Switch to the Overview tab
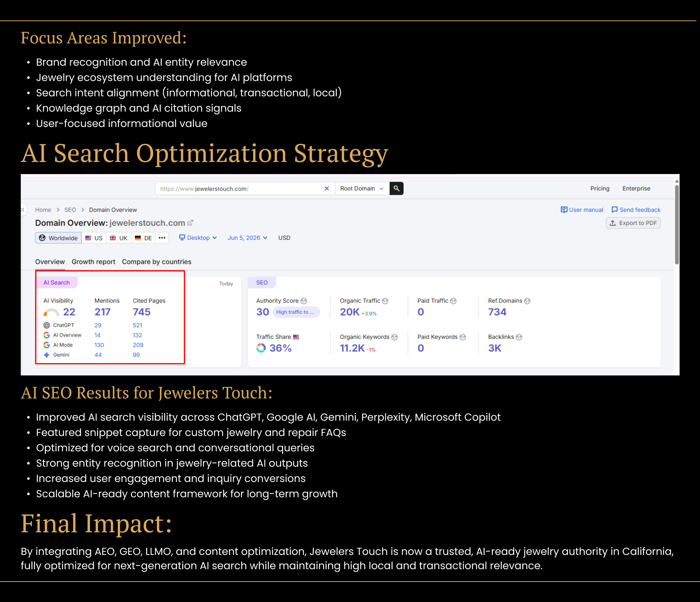The height and width of the screenshot is (602, 700). [x=50, y=262]
